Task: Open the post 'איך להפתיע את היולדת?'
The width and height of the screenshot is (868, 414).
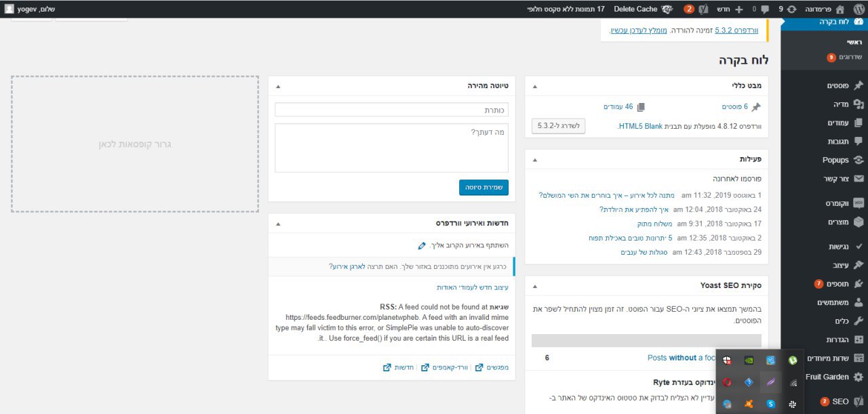Action: (634, 209)
